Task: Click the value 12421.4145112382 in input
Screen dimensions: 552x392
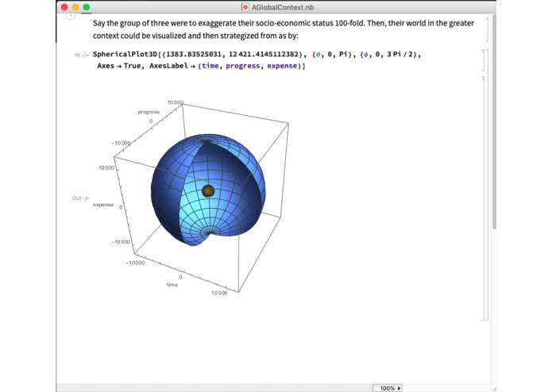Action: tap(264, 54)
